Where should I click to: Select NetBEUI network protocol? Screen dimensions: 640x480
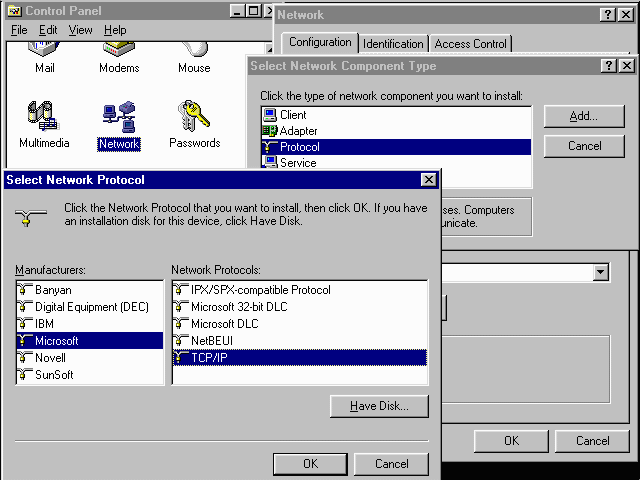[x=212, y=341]
